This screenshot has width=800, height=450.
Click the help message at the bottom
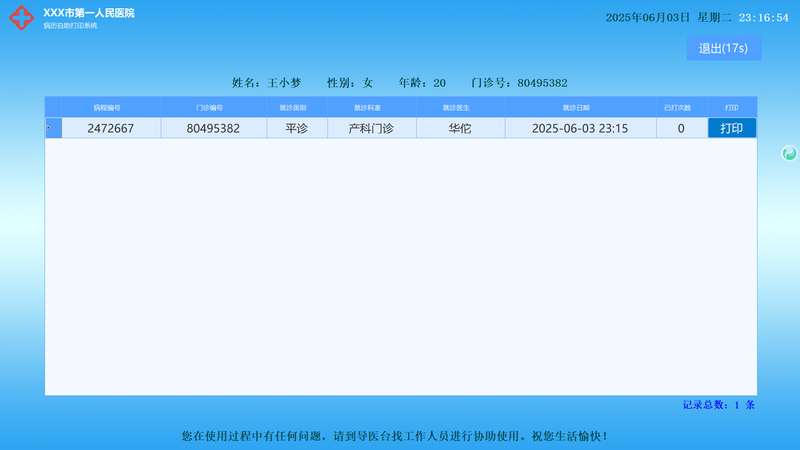[395, 436]
